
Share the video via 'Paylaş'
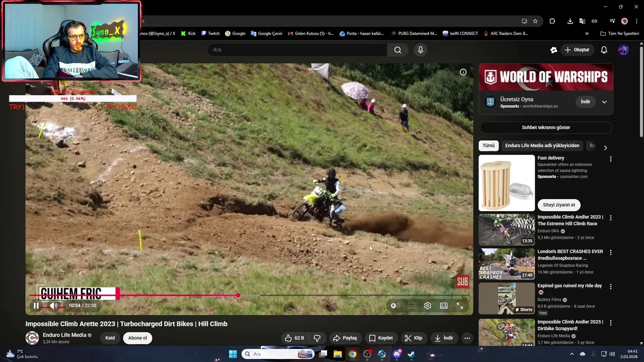coord(345,338)
